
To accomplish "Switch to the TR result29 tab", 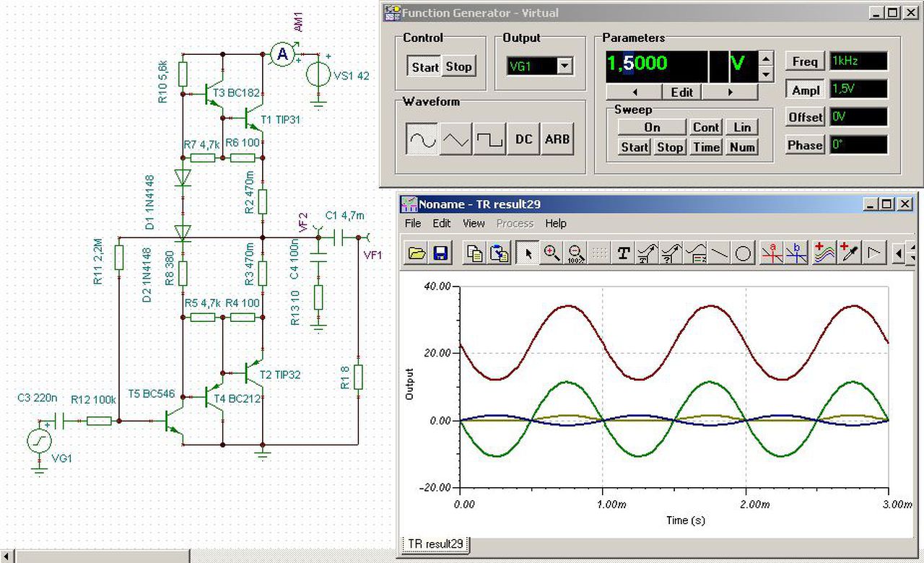I will 435,544.
